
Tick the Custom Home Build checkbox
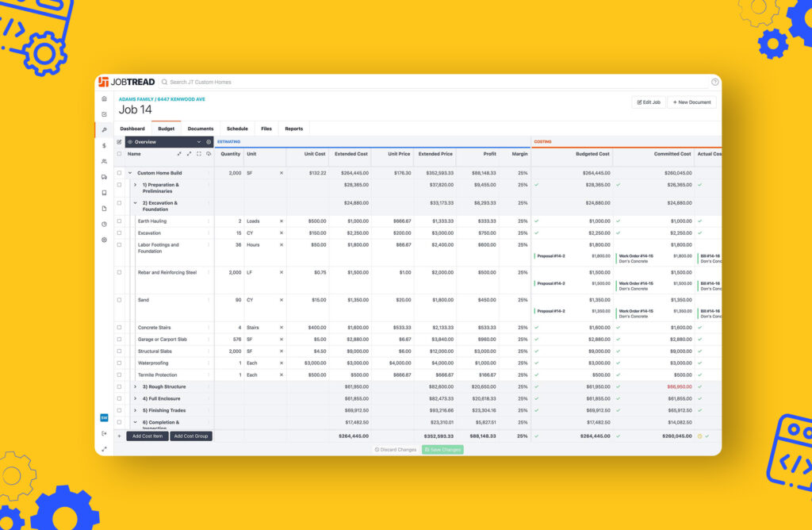point(119,173)
